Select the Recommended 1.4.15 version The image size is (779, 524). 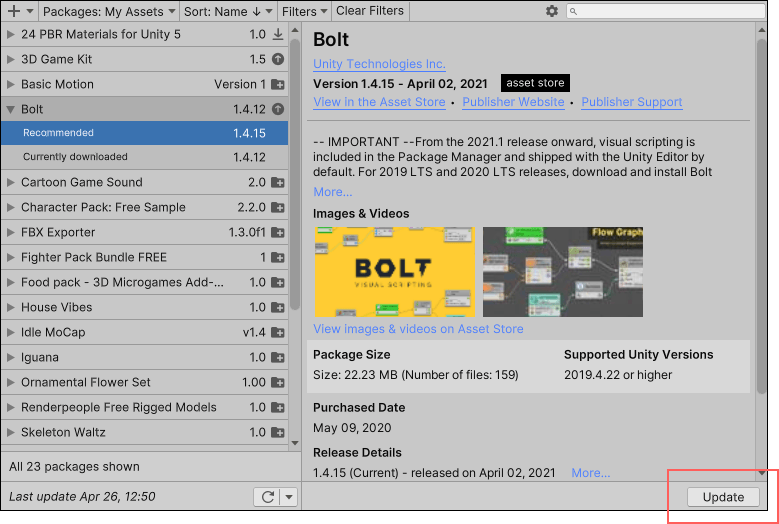point(145,133)
